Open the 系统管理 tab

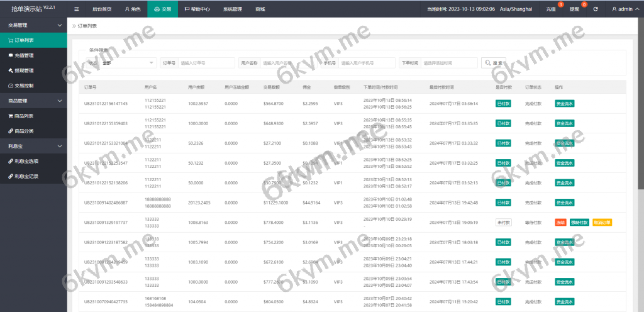[x=233, y=9]
